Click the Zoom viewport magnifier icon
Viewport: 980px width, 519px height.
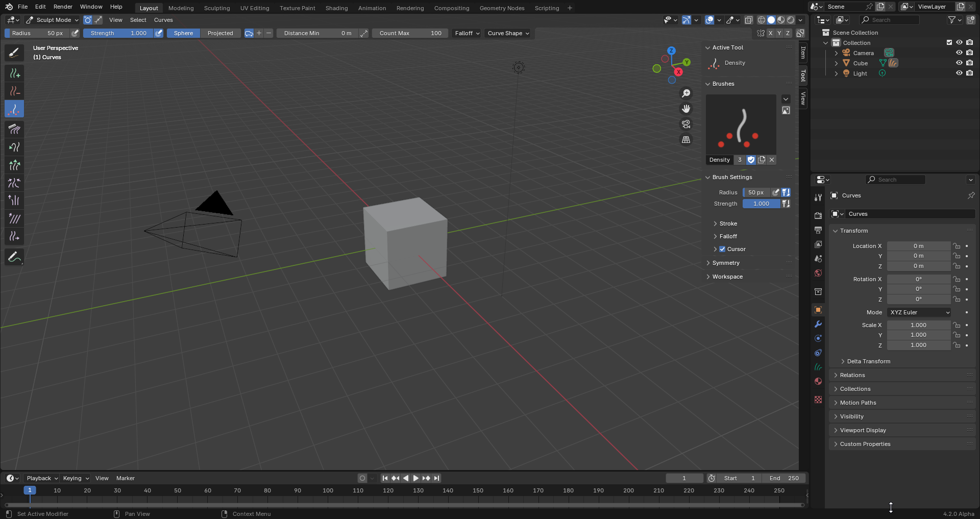point(686,93)
